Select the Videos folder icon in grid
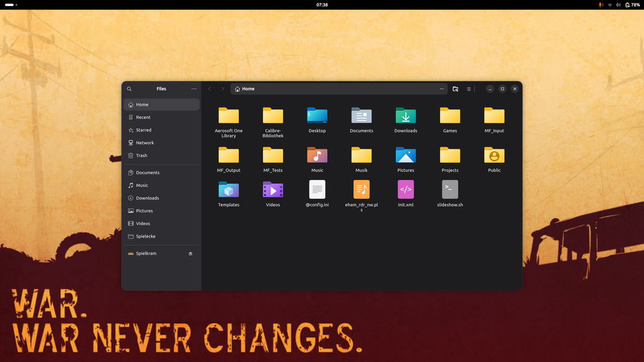The width and height of the screenshot is (644, 362). click(x=273, y=190)
